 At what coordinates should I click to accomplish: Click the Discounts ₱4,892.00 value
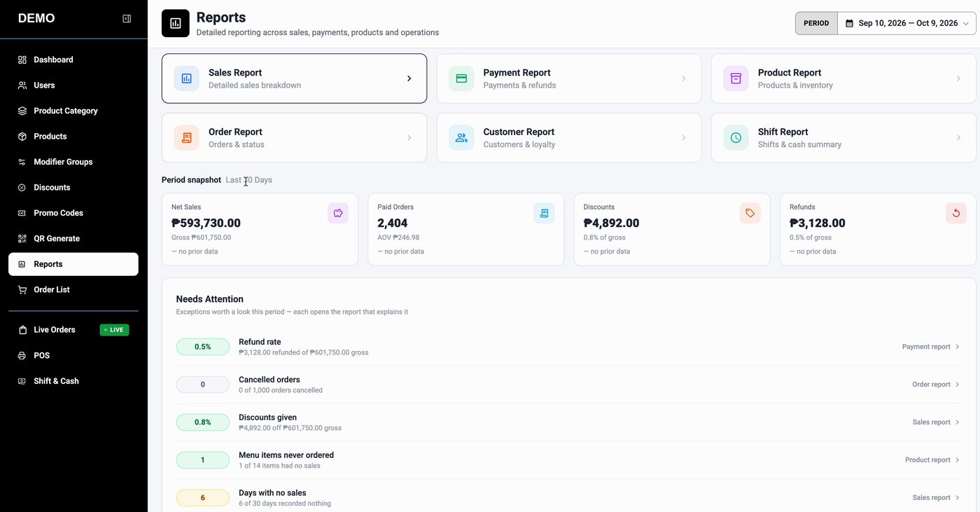[611, 223]
